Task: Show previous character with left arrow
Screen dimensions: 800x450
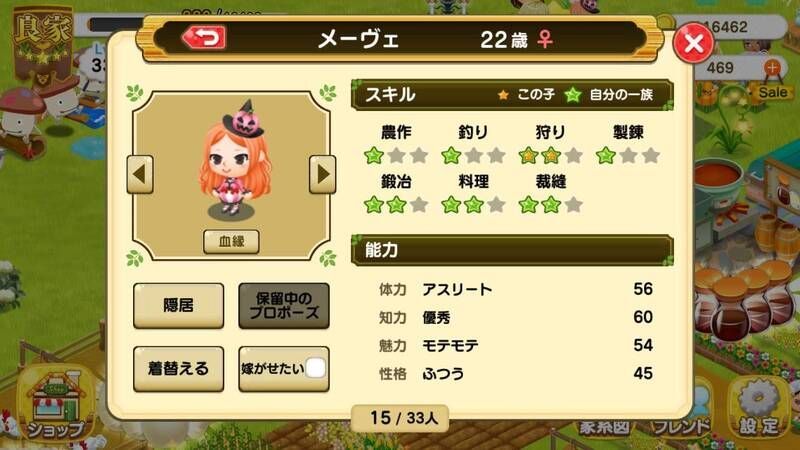Action: [140, 174]
